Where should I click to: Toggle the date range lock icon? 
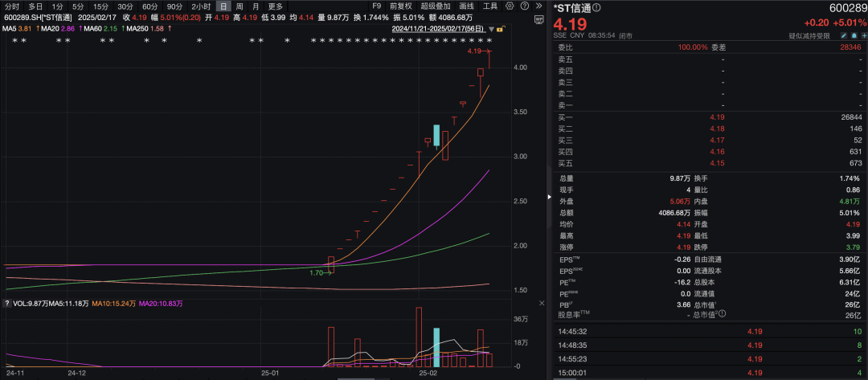coord(500,29)
